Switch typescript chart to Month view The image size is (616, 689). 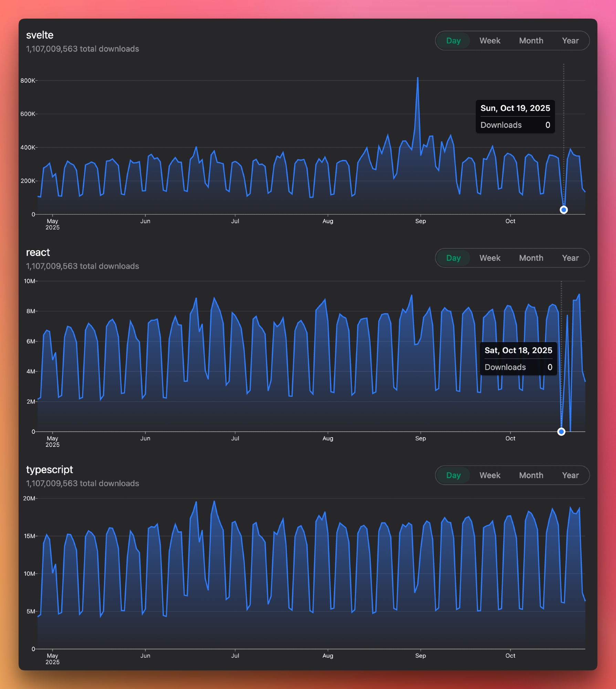(x=531, y=475)
